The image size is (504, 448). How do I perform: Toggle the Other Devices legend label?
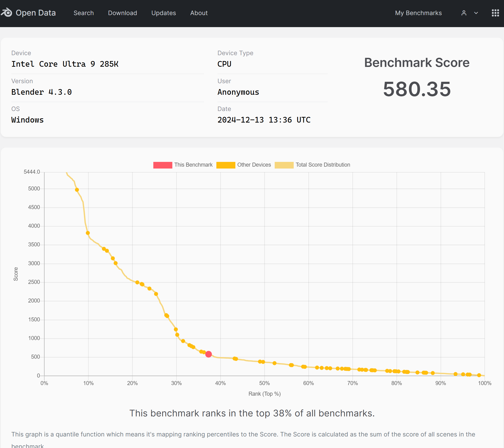[254, 165]
